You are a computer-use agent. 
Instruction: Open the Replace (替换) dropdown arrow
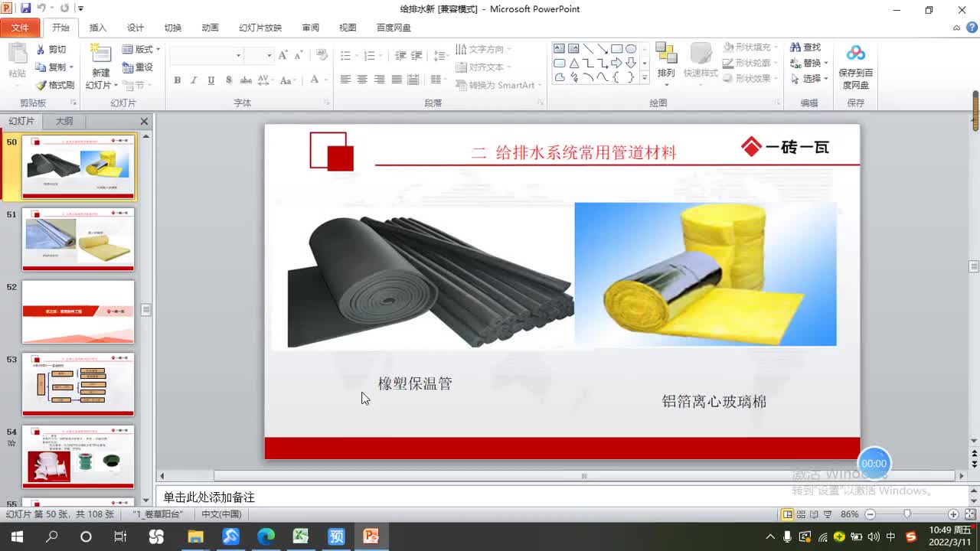[x=827, y=63]
